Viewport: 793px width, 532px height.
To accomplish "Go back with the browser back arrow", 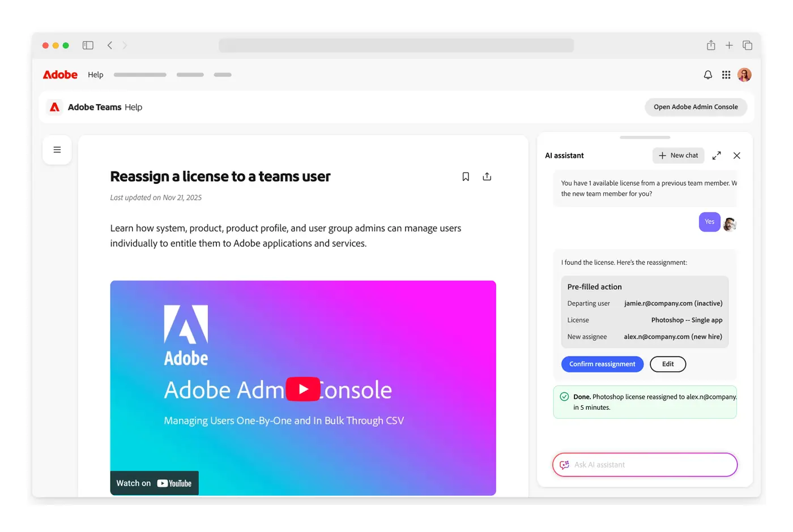I will (x=110, y=45).
